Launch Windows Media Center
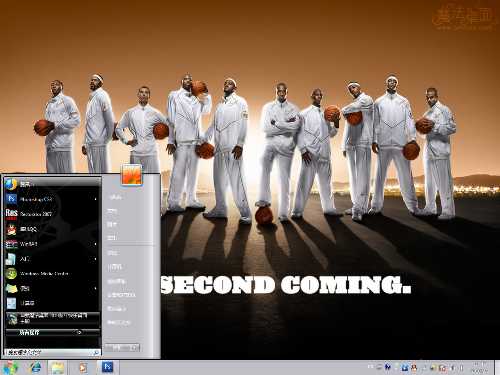The height and width of the screenshot is (375, 500). coord(52,274)
